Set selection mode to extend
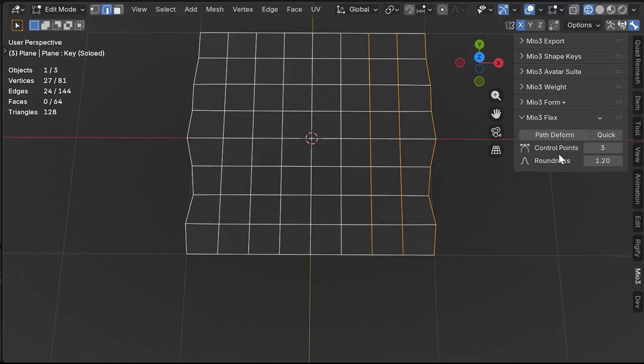 (46, 25)
